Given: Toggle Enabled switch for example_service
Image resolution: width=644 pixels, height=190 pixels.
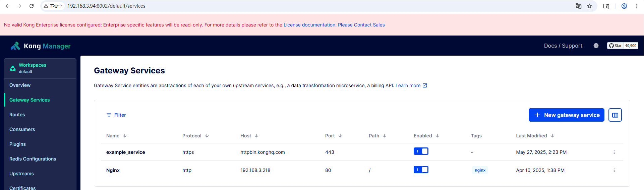Looking at the screenshot, I should [x=421, y=151].
